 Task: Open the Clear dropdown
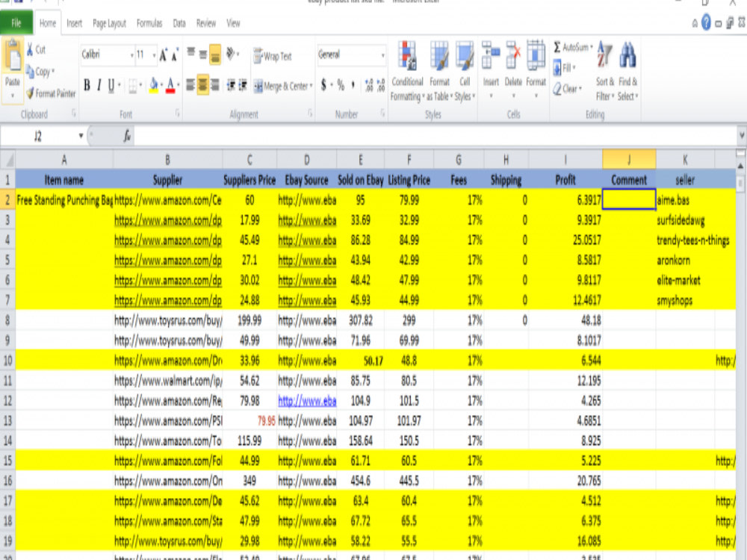click(567, 89)
